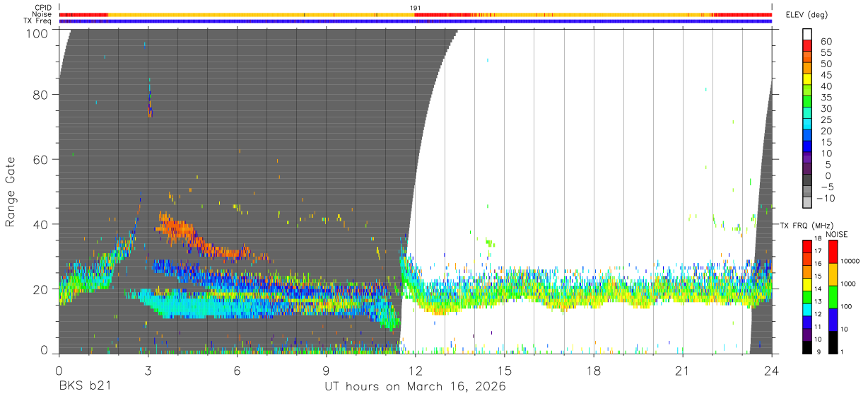This screenshot has height=401, width=868.
Task: Click the Noise row label at top left
Action: 42,14
